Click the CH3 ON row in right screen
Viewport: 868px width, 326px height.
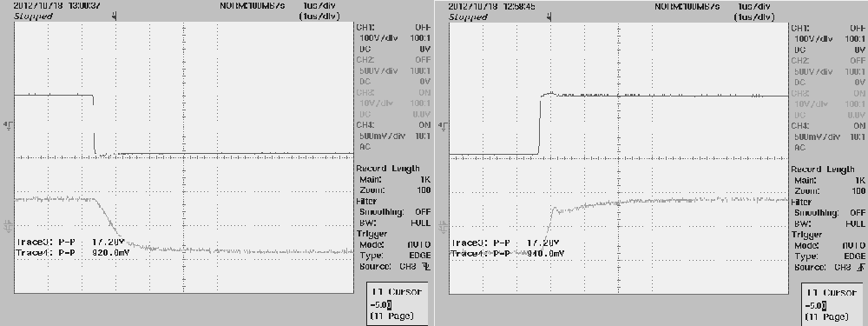829,93
